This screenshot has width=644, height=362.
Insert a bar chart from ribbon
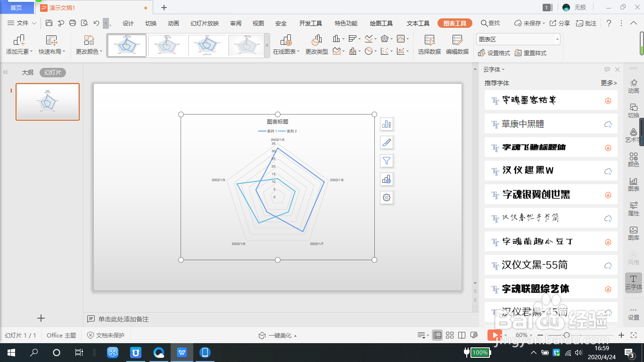pos(355,39)
